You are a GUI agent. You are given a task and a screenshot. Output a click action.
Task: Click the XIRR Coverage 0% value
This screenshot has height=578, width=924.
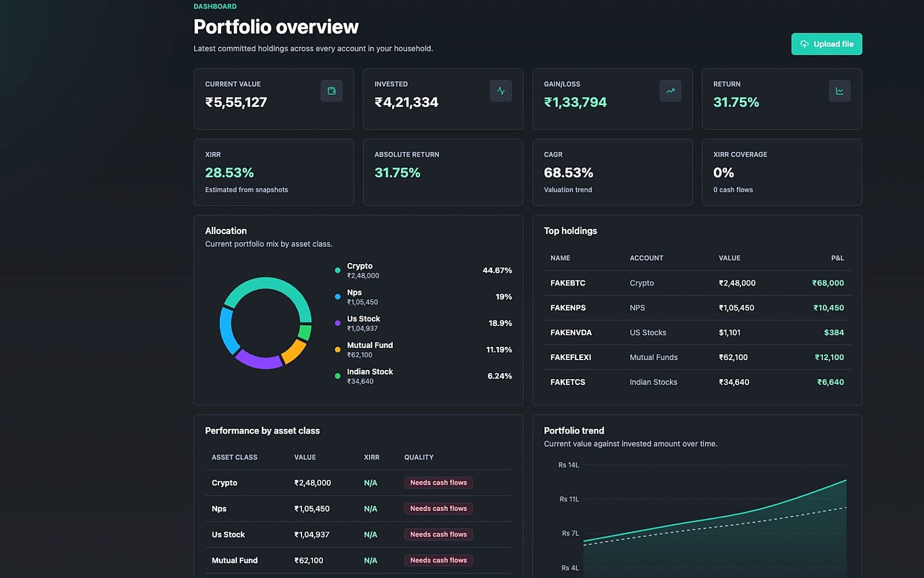click(724, 173)
